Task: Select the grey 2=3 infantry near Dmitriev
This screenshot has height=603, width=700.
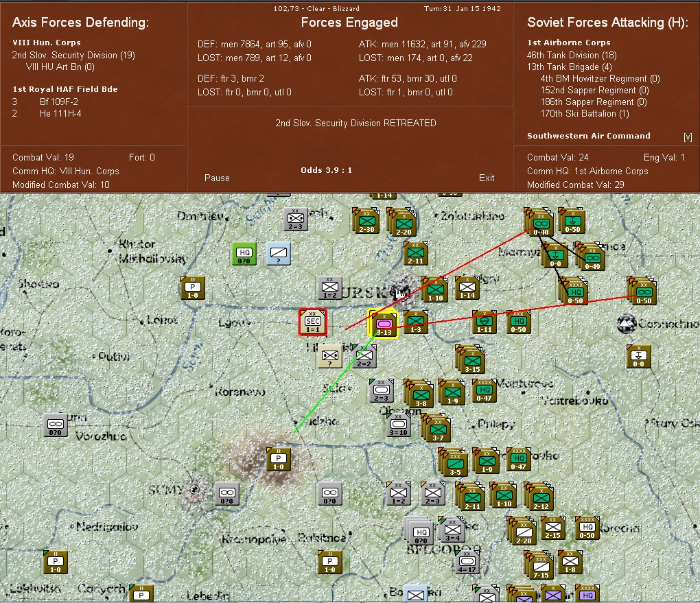Action: click(296, 219)
